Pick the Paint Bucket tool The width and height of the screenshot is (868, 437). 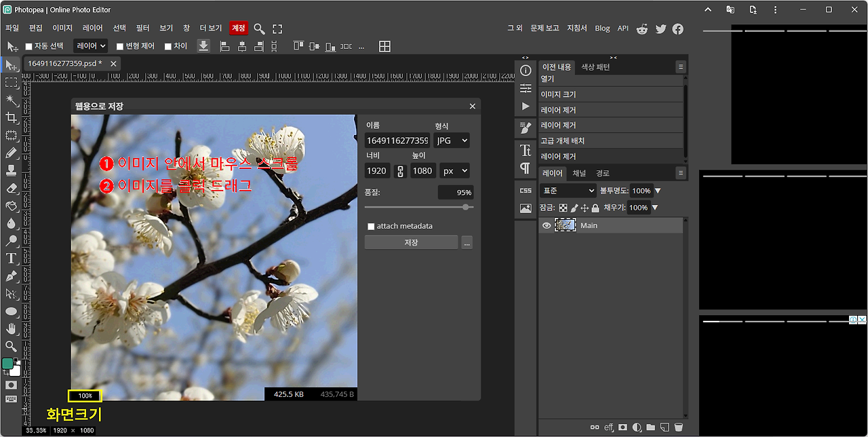point(12,206)
